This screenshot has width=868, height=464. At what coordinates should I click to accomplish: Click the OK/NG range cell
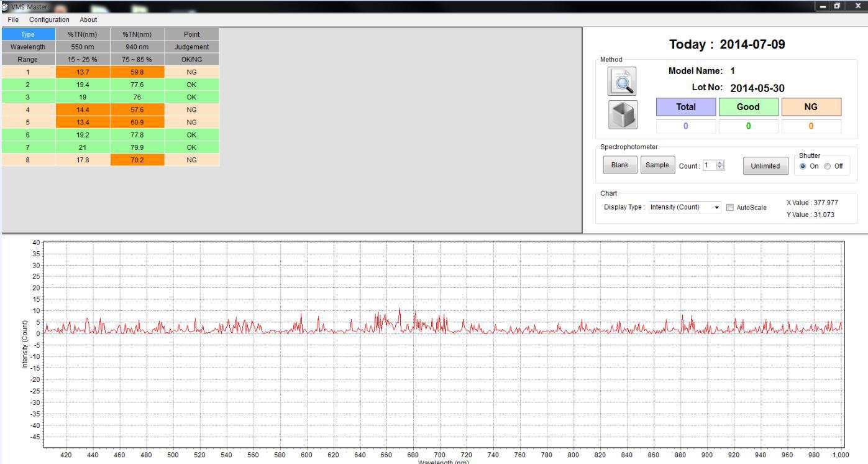coord(192,59)
